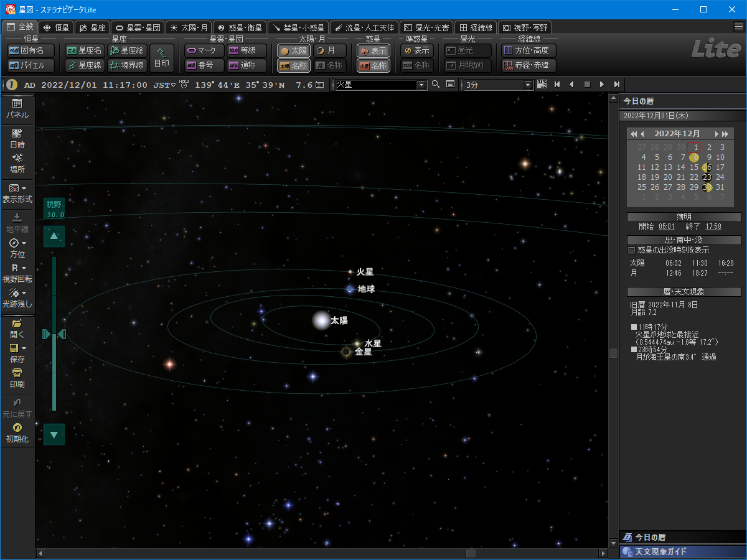Toggle 星座線 constellation lines display
Image resolution: width=747 pixels, height=560 pixels.
pyautogui.click(x=85, y=65)
